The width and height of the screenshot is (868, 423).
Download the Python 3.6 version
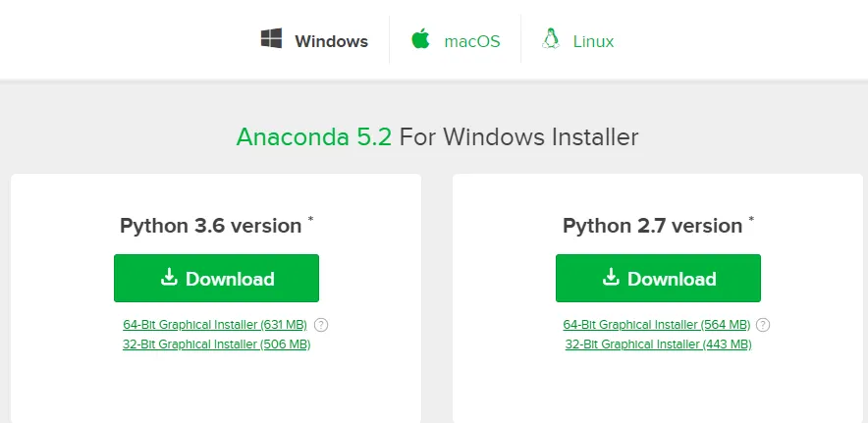tap(216, 278)
